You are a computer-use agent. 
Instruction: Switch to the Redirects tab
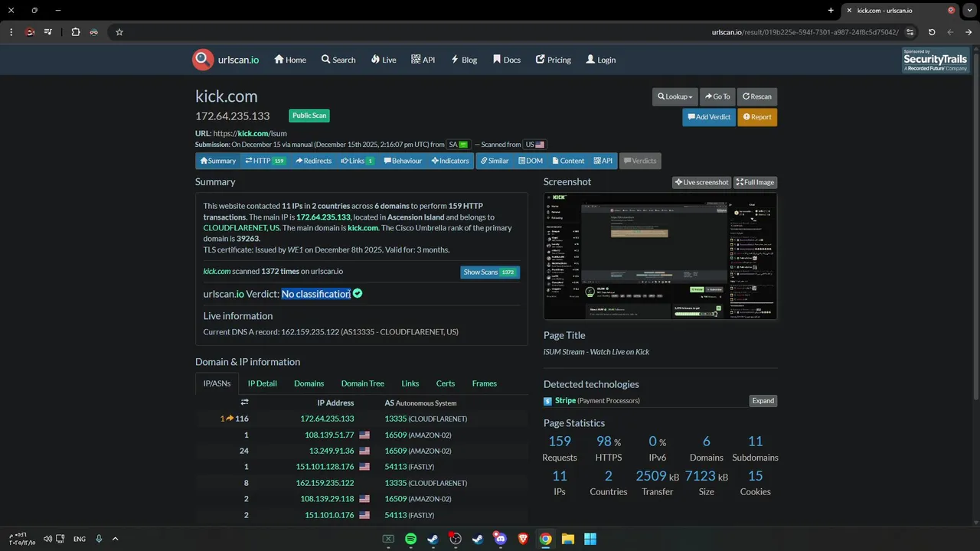coord(312,161)
